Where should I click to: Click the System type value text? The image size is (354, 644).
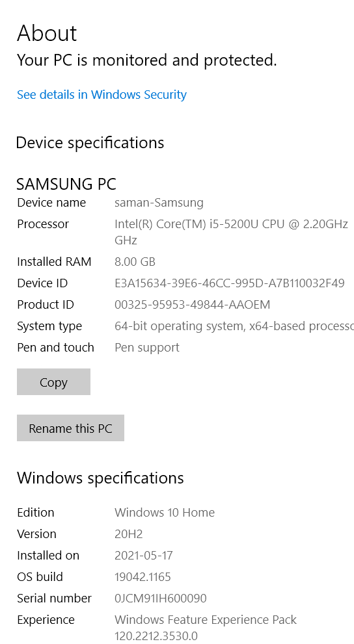coord(234,326)
